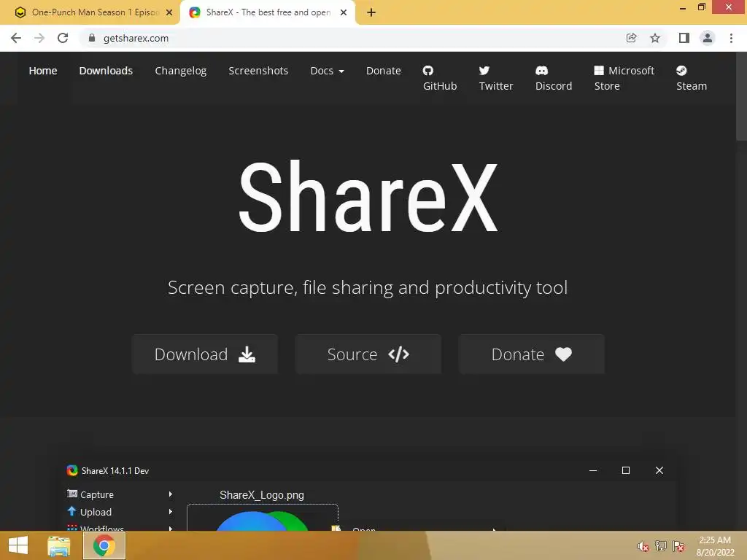747x560 pixels.
Task: Click the ShareX logo thumbnail preview
Action: point(263,518)
